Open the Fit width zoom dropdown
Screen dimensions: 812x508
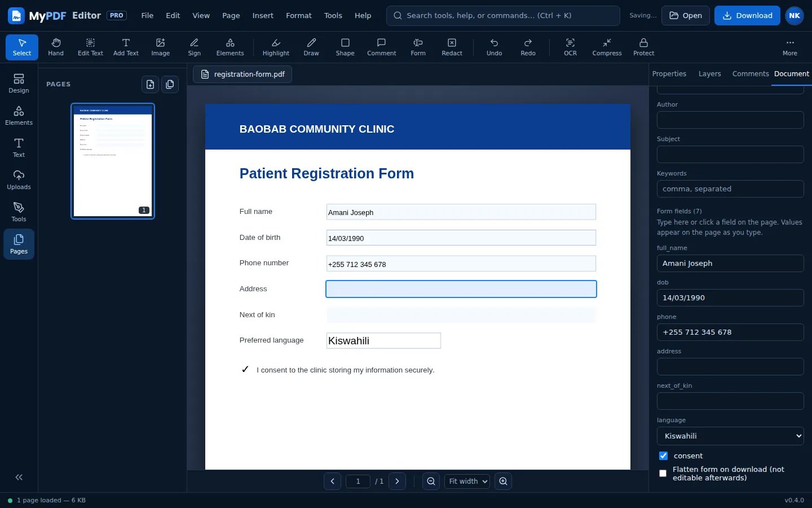(x=467, y=481)
